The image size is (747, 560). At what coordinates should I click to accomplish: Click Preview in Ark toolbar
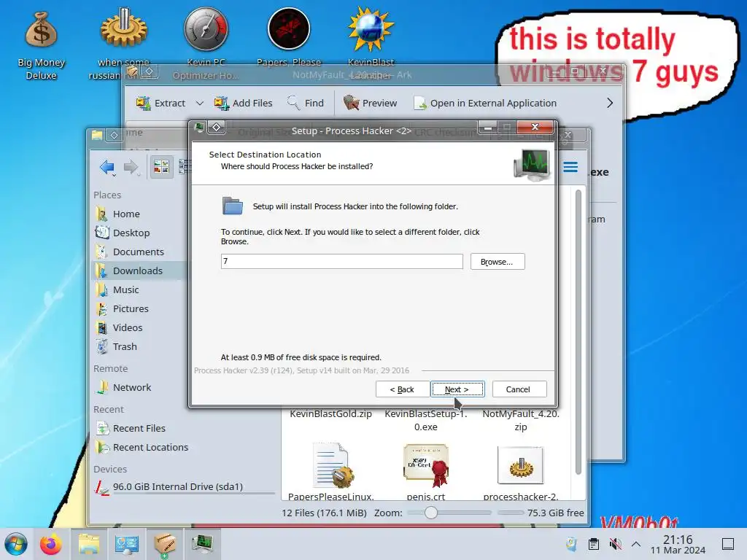pos(370,103)
